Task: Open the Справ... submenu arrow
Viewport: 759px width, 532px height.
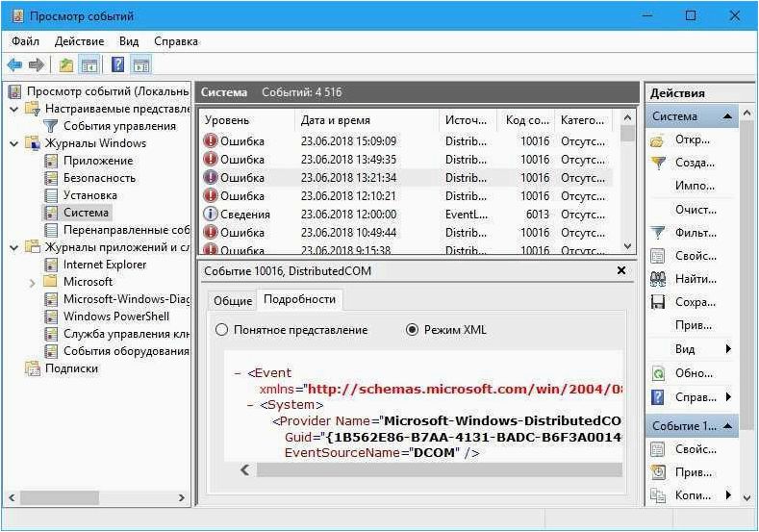Action: 728,397
